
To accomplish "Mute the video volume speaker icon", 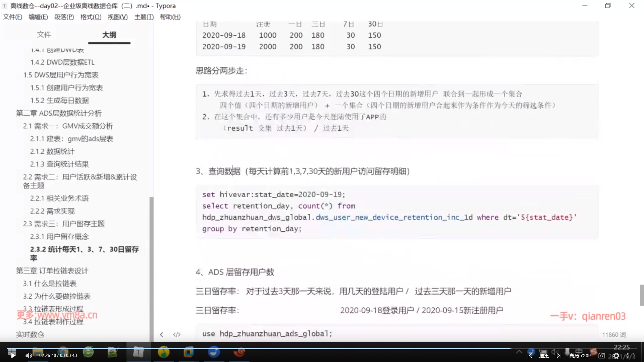I will [x=29, y=356].
